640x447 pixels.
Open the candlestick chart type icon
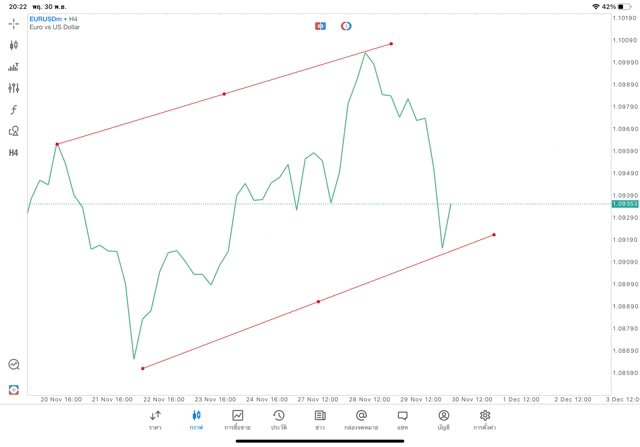[x=14, y=45]
